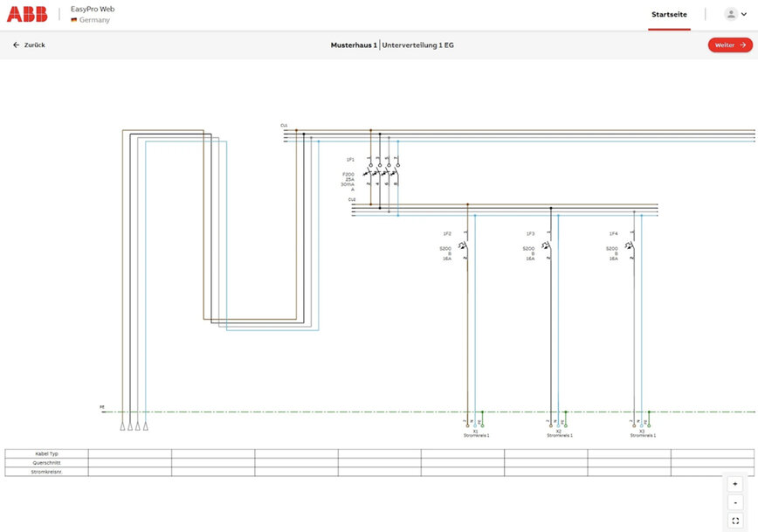
Task: Select the 1F4 S200 circuit breaker symbol
Action: (631, 245)
